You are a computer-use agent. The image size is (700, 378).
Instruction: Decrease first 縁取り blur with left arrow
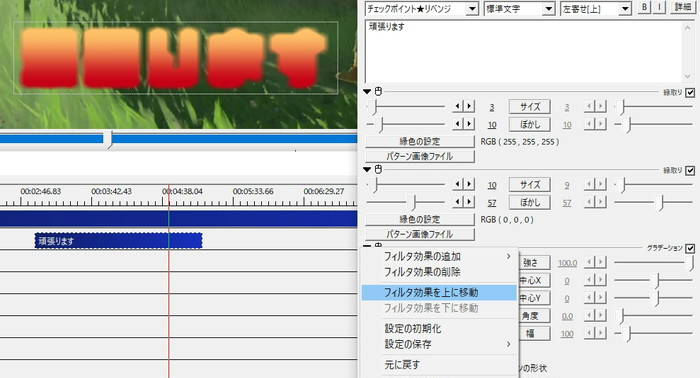(458, 124)
